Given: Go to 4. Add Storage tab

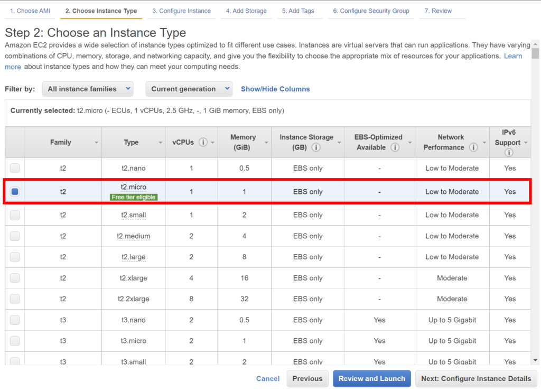Looking at the screenshot, I should 246,11.
